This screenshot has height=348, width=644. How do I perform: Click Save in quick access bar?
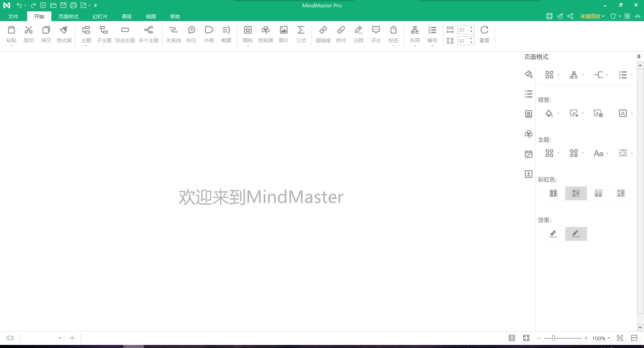pyautogui.click(x=63, y=5)
